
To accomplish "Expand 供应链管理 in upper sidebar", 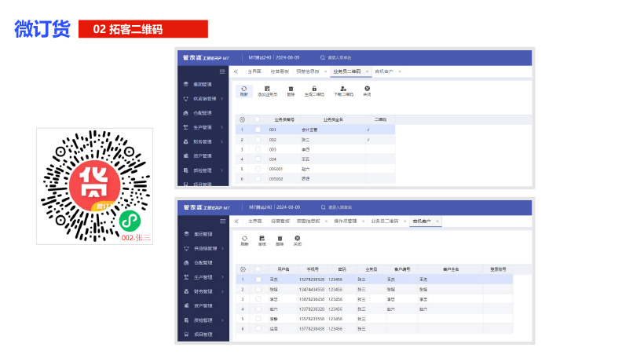I will 203,98.
